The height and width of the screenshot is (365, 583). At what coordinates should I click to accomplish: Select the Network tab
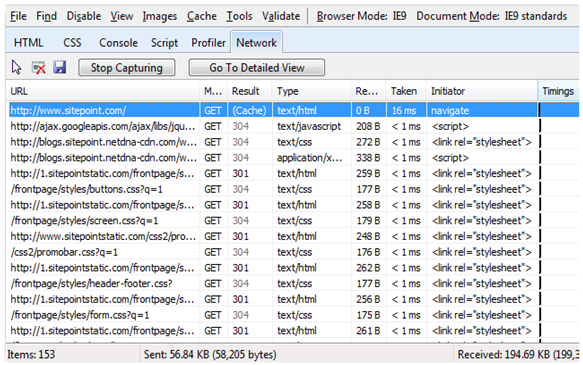pos(257,42)
